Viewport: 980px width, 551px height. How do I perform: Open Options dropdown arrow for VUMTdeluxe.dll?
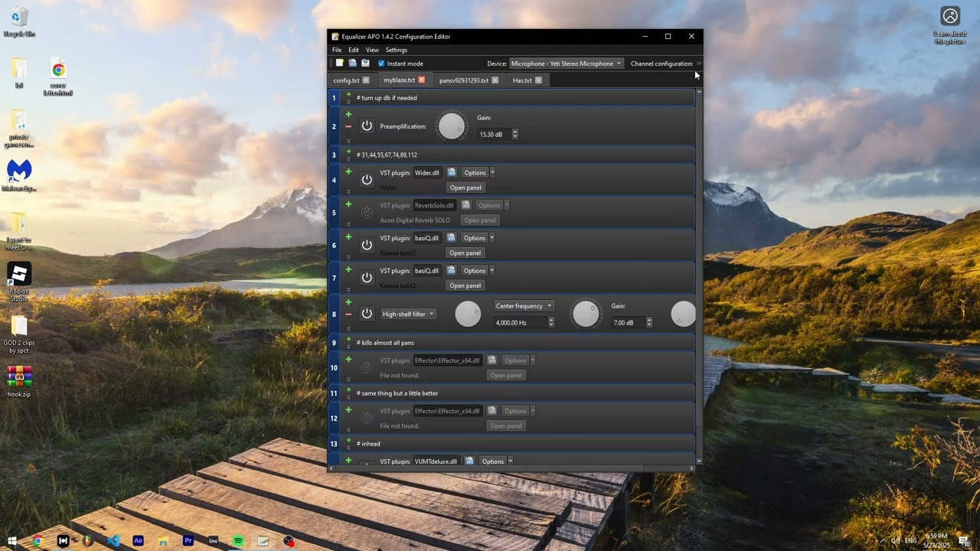(510, 461)
